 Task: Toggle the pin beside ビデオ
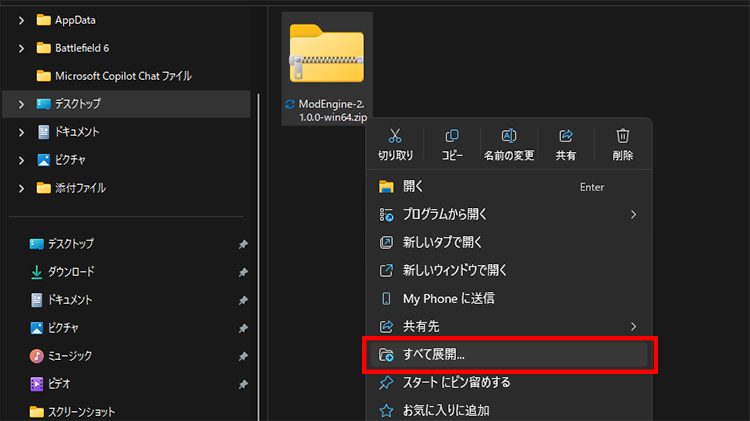click(243, 384)
